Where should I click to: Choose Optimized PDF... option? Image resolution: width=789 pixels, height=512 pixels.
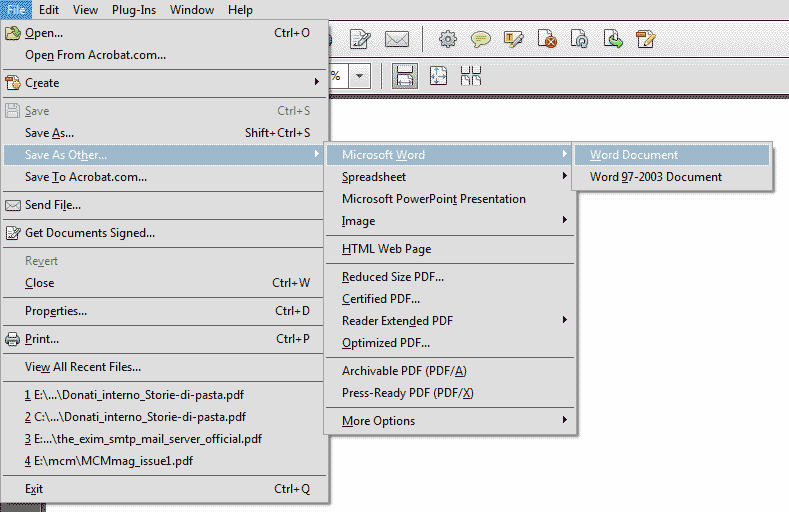pos(450,343)
